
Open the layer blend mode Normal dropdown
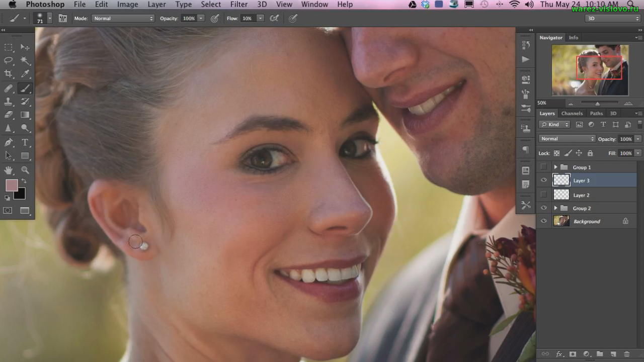(567, 139)
